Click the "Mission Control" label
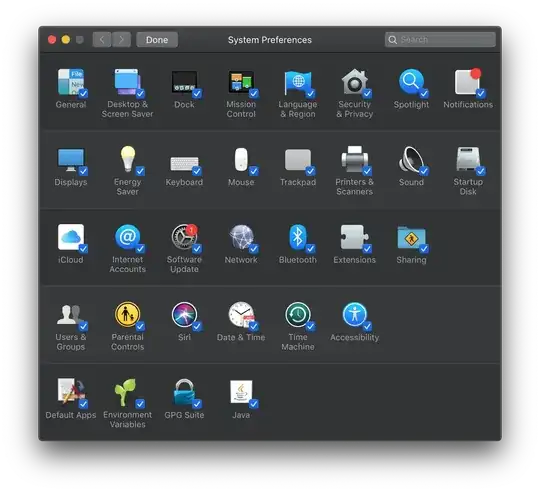Screen dimensions: 540x492 [241, 109]
